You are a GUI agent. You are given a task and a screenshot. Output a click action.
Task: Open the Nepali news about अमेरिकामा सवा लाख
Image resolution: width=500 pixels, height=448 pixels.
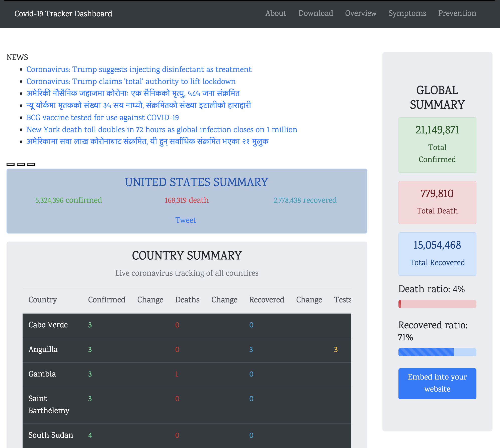coord(147,142)
